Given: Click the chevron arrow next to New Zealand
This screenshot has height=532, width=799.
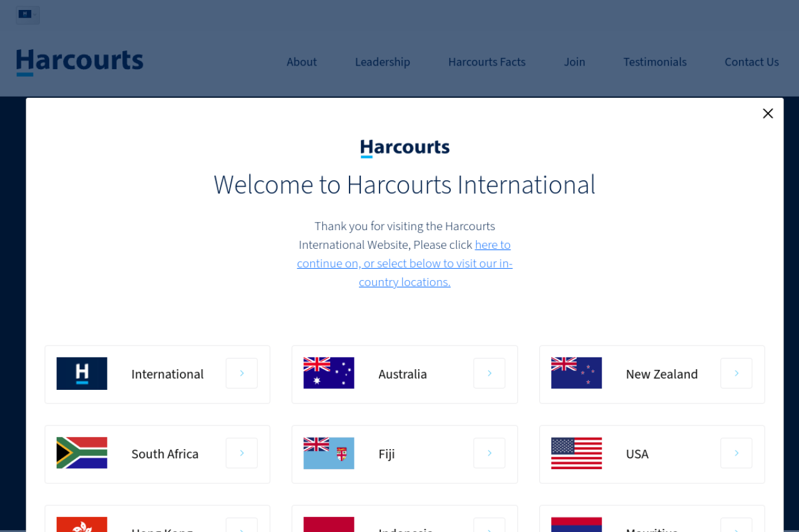Looking at the screenshot, I should tap(736, 373).
